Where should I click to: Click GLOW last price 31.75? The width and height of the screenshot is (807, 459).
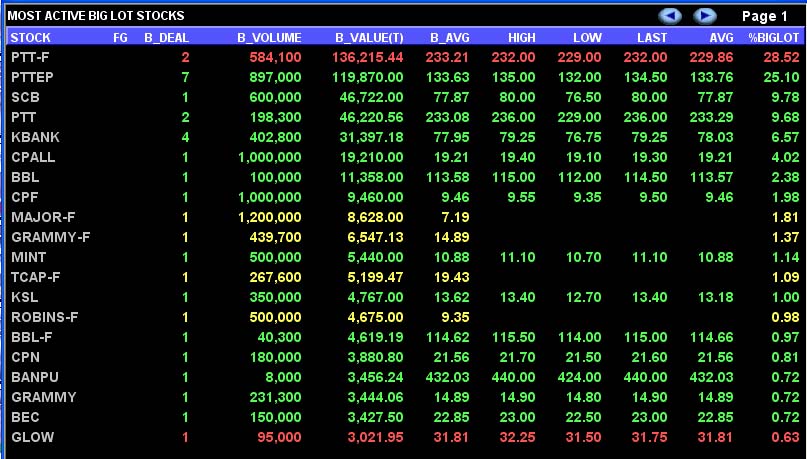649,437
